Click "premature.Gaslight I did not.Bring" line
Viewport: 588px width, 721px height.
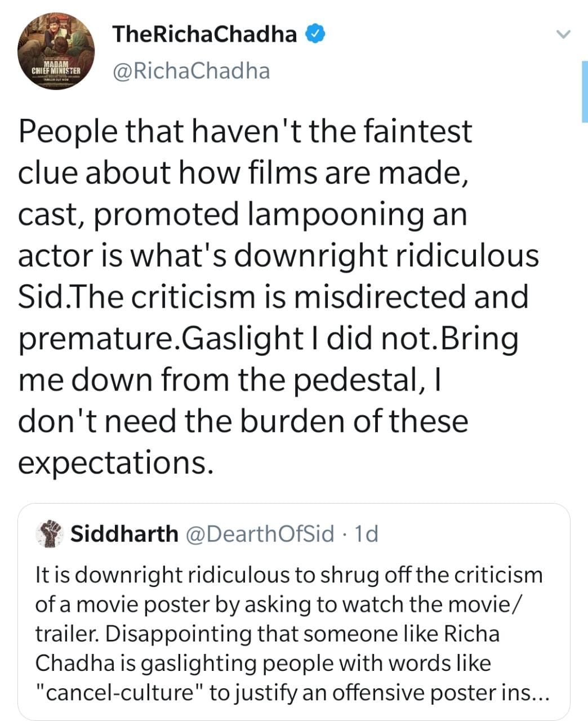(268, 339)
